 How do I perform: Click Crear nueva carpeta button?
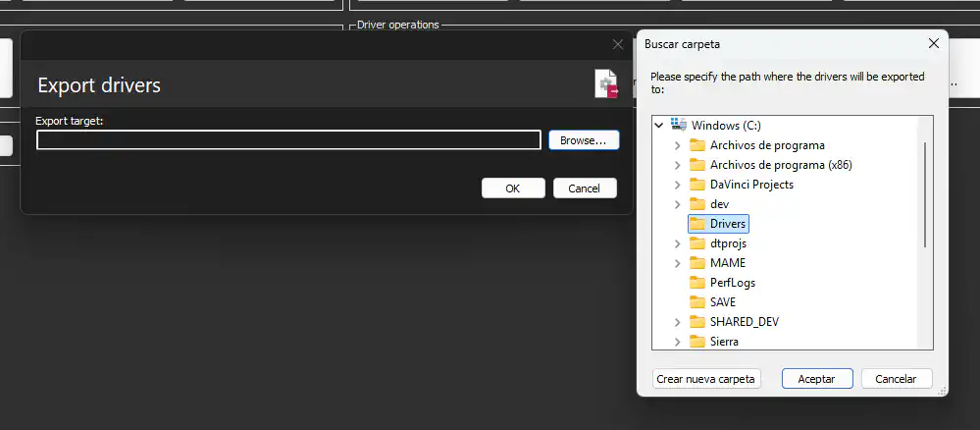click(706, 379)
